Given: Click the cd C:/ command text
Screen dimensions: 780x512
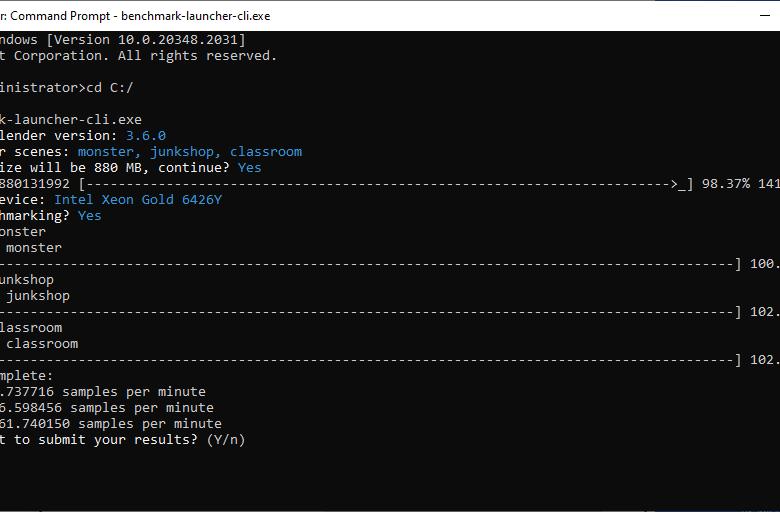Looking at the screenshot, I should pos(110,88).
